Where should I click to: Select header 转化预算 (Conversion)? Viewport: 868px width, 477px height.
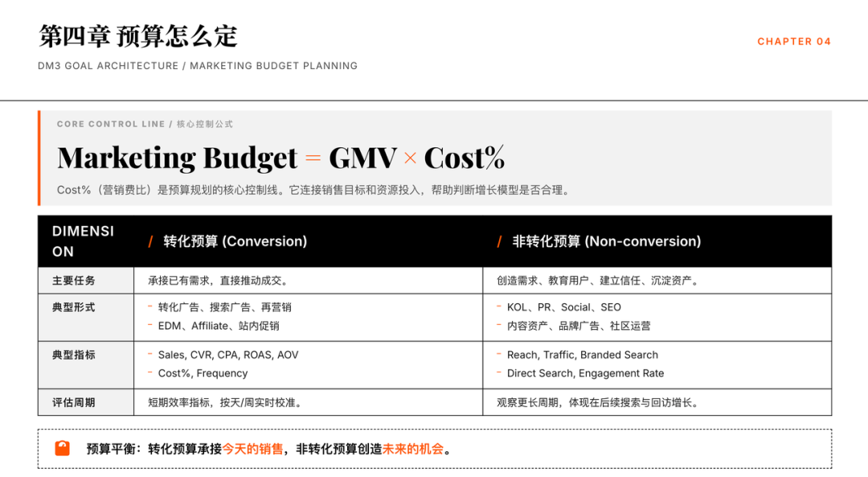pyautogui.click(x=235, y=241)
